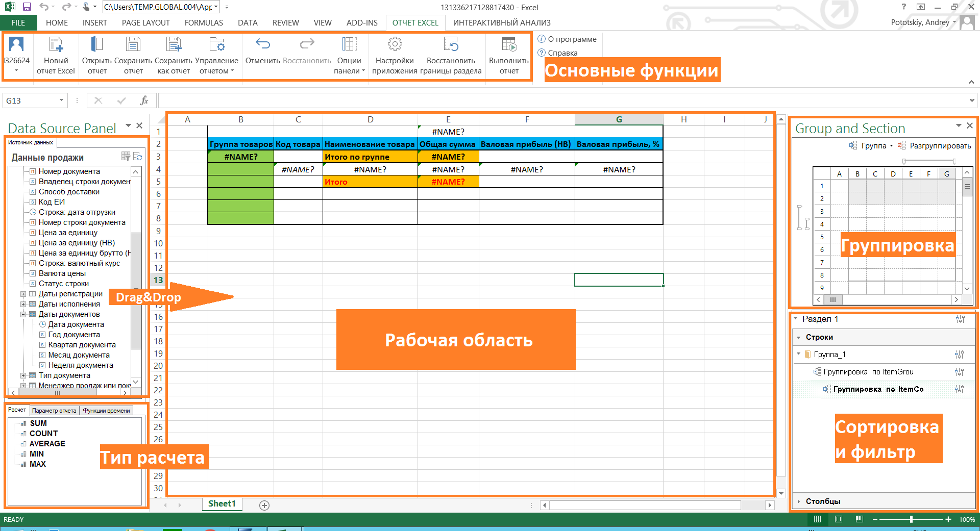The width and height of the screenshot is (980, 531).
Task: Click the Восстановить redo button
Action: pyautogui.click(x=307, y=51)
